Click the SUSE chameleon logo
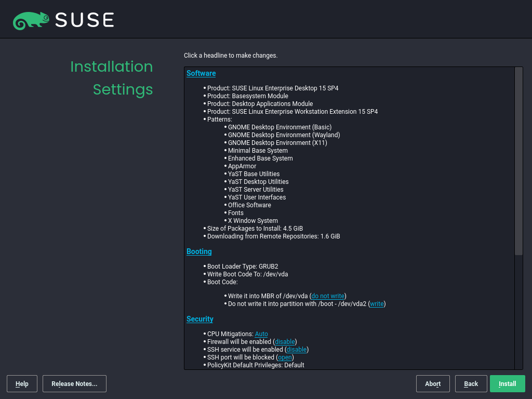The image size is (532, 399). pos(31,20)
